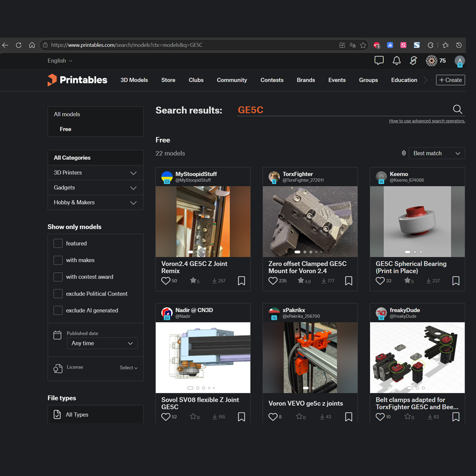Open advanced search operators help link
Image resolution: width=476 pixels, height=476 pixels.
click(427, 121)
